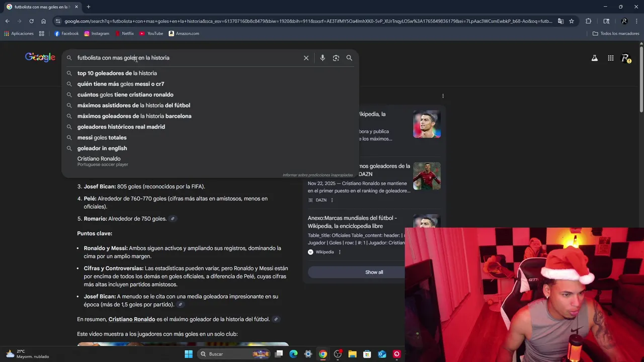Viewport: 644px width, 362px height.
Task: Open Windows Start menu
Action: [x=189, y=354]
